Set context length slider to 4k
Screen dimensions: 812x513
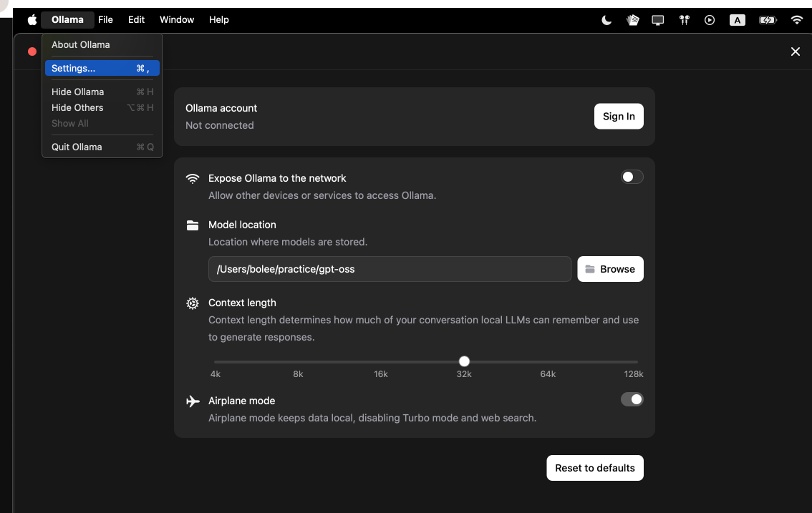coord(216,362)
